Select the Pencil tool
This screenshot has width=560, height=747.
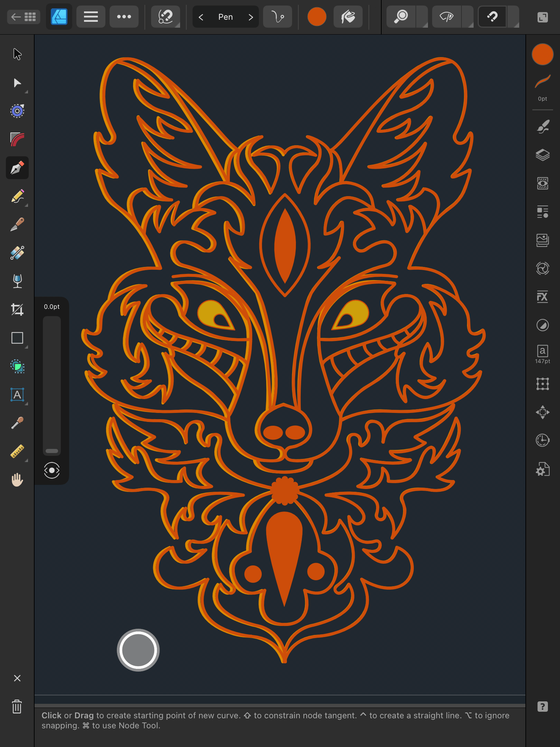coord(17,196)
